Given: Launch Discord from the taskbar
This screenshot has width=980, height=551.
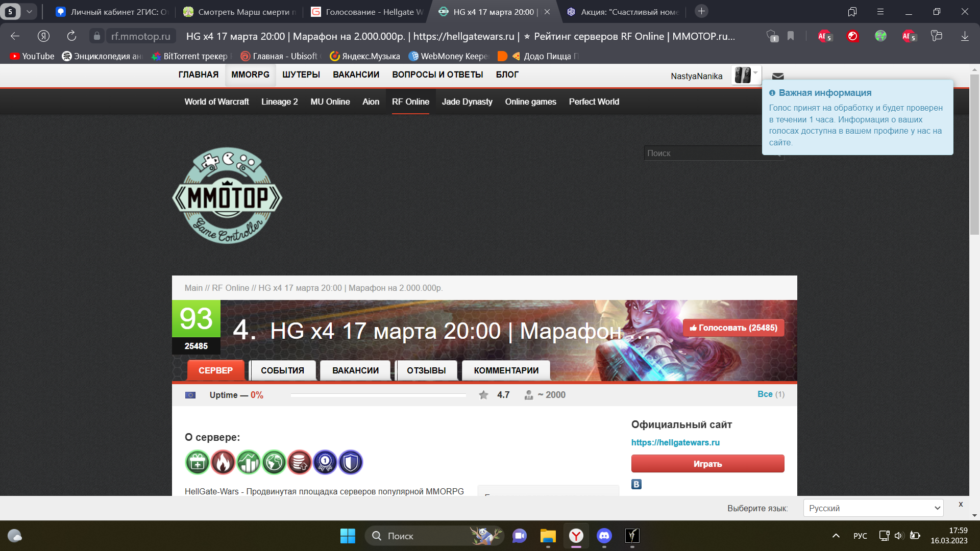Looking at the screenshot, I should tap(604, 536).
